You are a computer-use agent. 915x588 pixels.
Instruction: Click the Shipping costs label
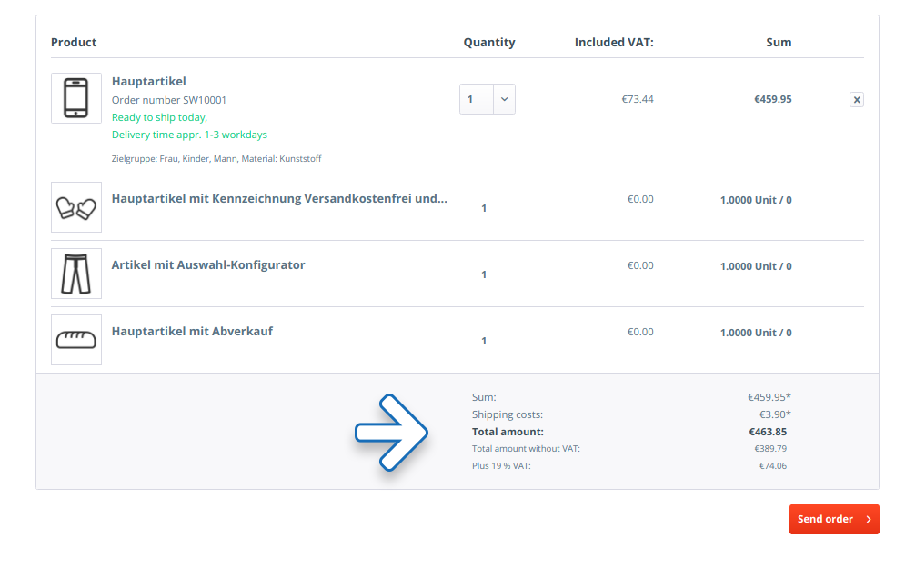[x=508, y=414]
